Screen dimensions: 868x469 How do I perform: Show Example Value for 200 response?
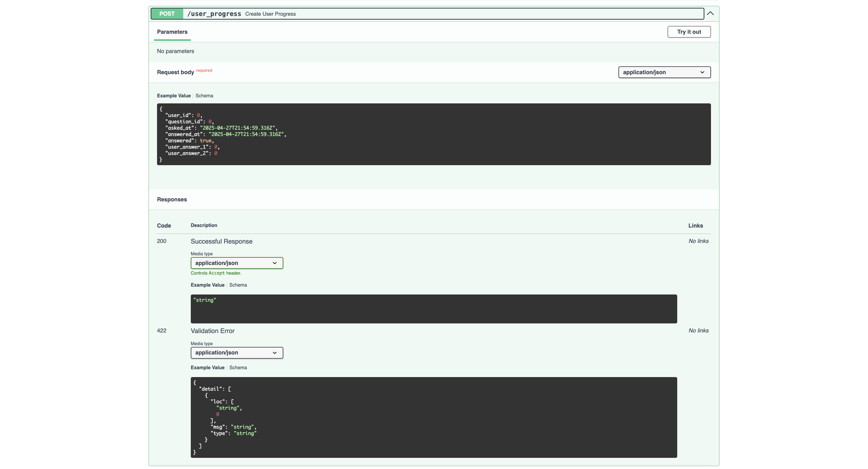[207, 285]
